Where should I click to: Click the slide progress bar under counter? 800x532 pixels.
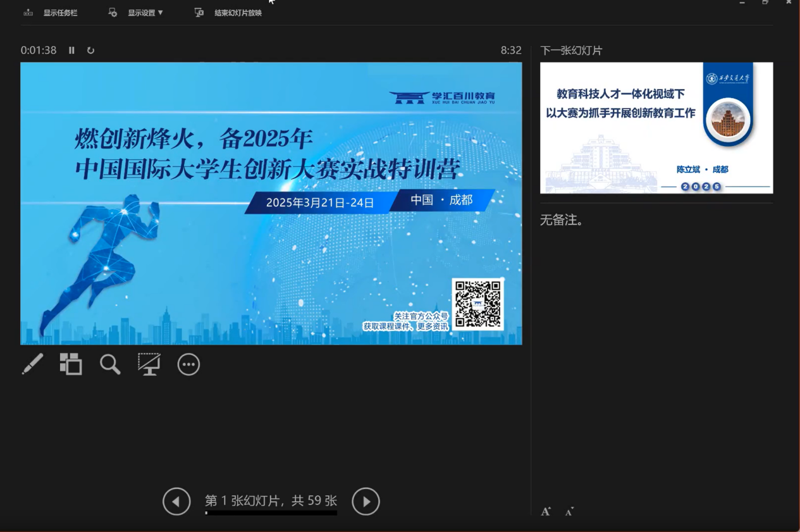tap(271, 513)
